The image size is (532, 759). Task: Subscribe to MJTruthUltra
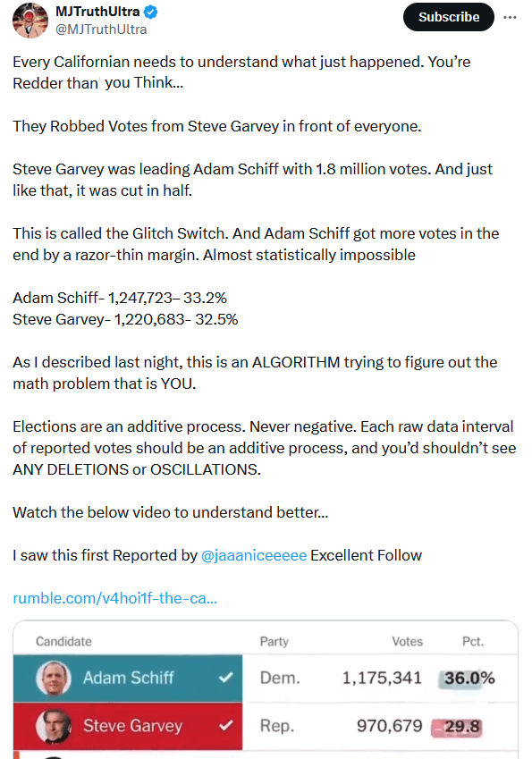(449, 17)
